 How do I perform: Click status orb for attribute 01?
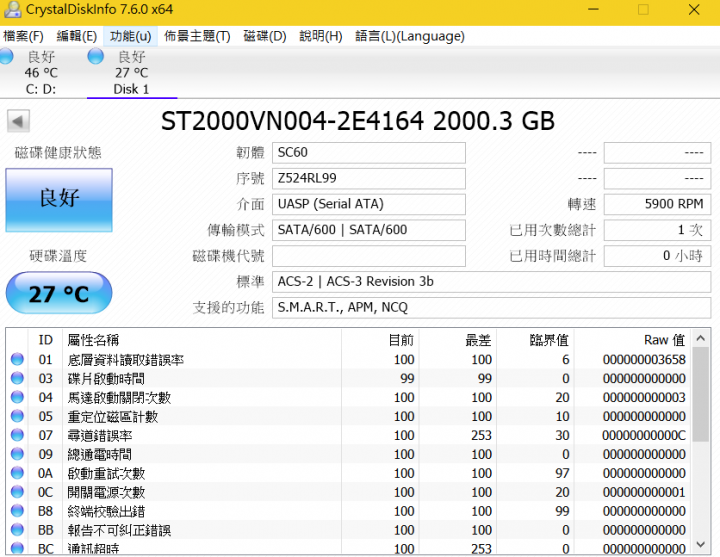[x=17, y=359]
